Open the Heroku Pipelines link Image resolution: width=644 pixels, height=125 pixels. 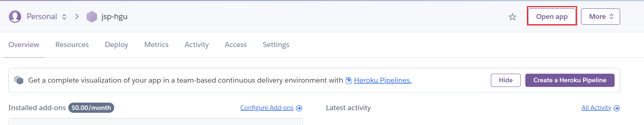[x=383, y=80]
